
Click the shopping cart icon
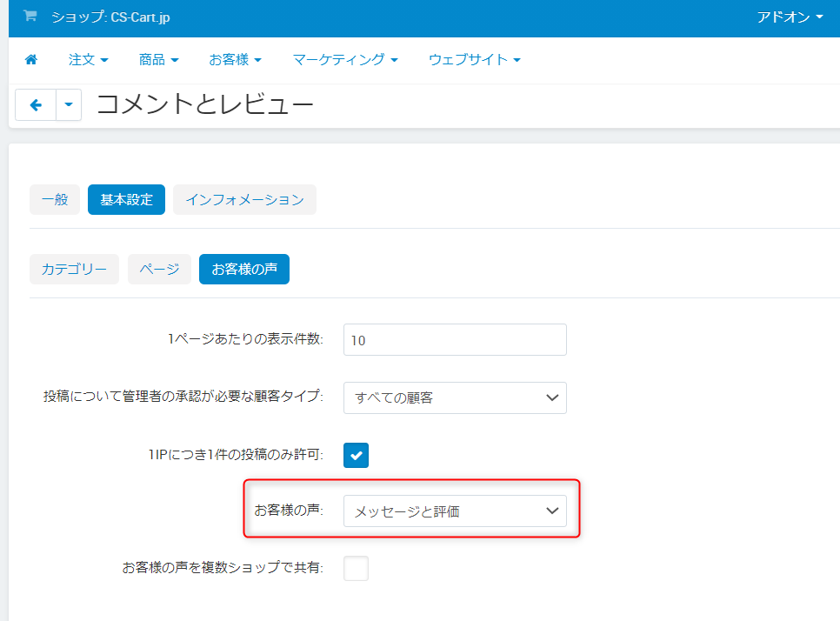click(x=30, y=17)
